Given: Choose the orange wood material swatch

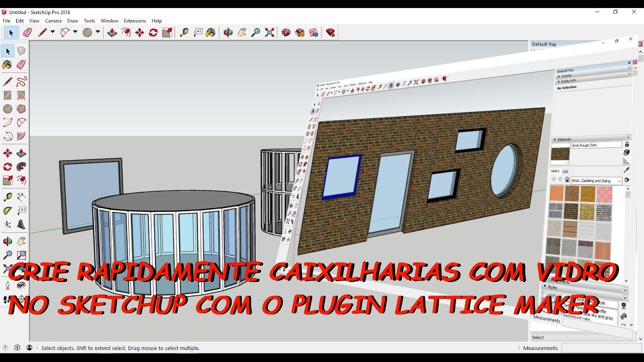Looking at the screenshot, I should (x=556, y=194).
